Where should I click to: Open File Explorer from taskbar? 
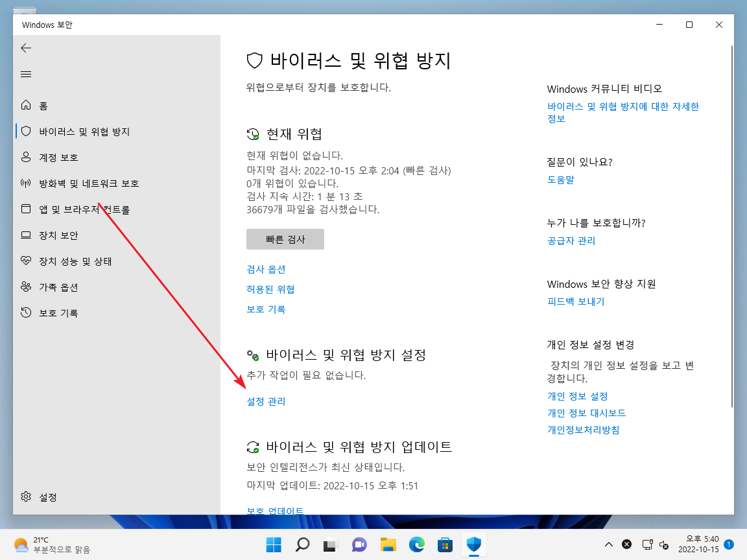tap(388, 544)
